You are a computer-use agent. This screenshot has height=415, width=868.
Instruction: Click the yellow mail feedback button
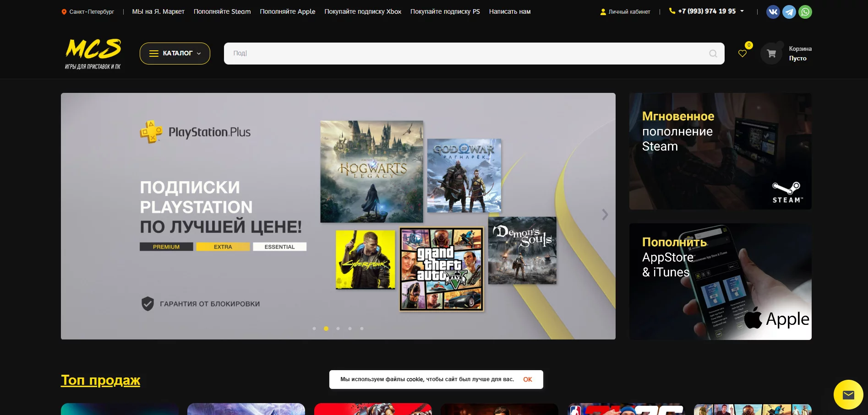(848, 394)
